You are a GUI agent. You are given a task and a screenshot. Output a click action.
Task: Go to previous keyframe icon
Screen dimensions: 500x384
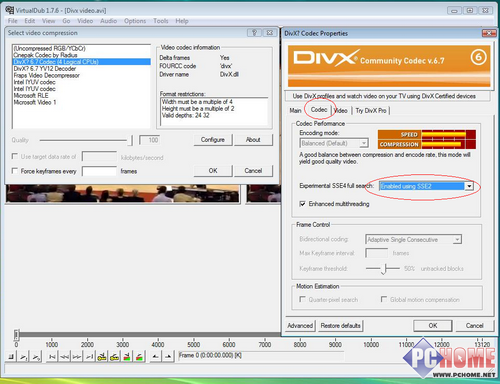point(102,357)
